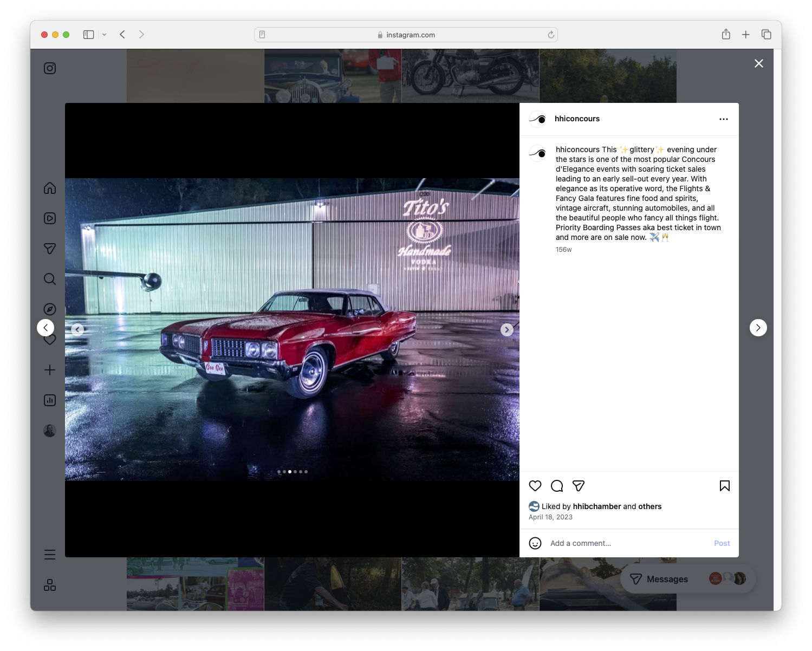
Task: Open Explore with the compass icon
Action: [49, 309]
